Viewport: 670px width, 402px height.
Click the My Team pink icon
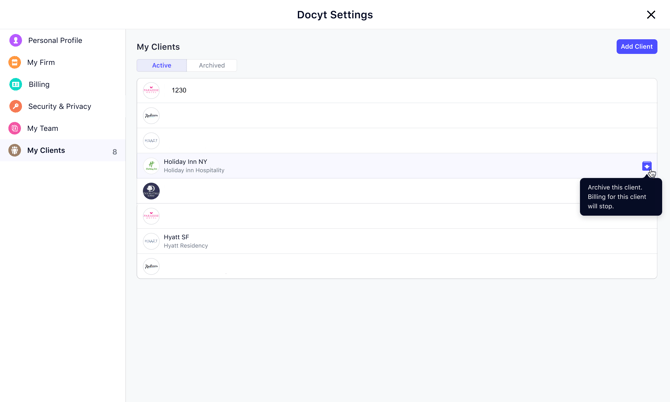pos(15,128)
